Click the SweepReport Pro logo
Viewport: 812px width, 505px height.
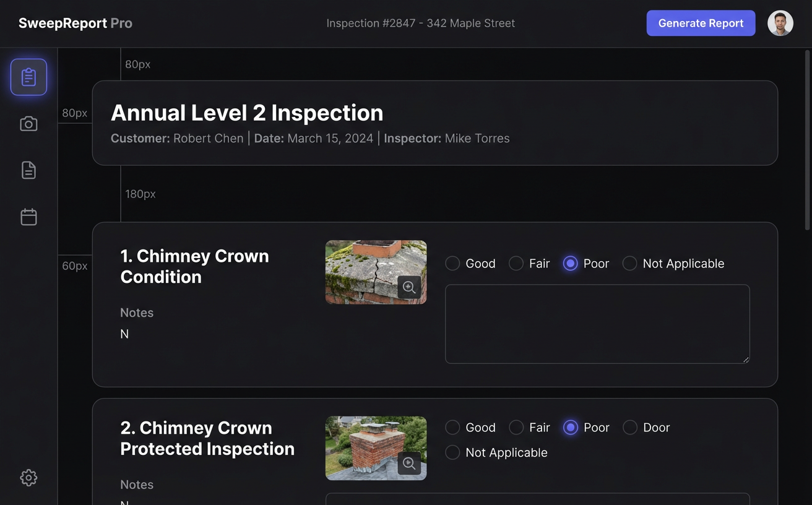coord(75,23)
